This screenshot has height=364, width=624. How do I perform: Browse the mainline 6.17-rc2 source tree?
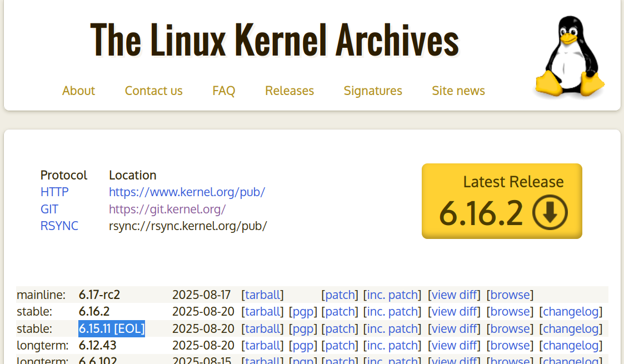click(x=510, y=295)
